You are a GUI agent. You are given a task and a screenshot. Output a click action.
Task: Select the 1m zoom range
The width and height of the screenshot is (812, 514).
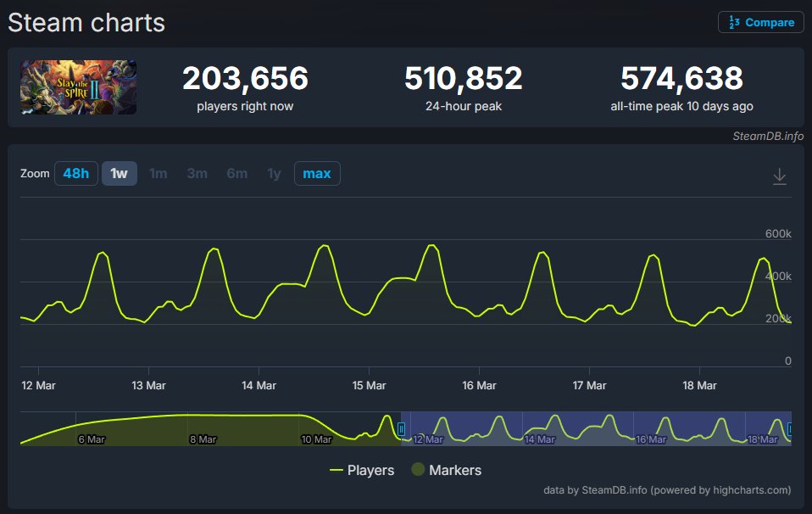(x=158, y=173)
